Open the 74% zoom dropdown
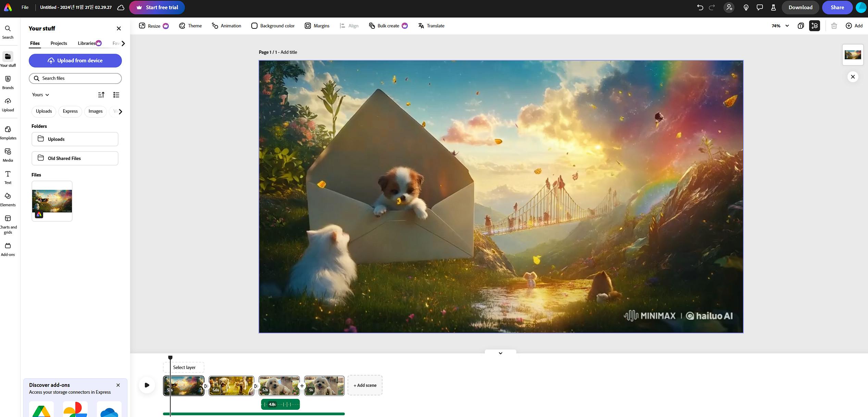This screenshot has width=868, height=417. (x=780, y=26)
